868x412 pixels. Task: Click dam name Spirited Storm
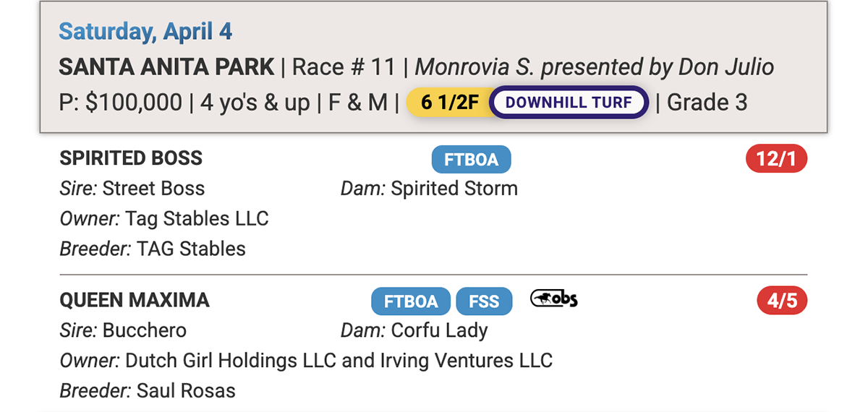click(x=454, y=189)
